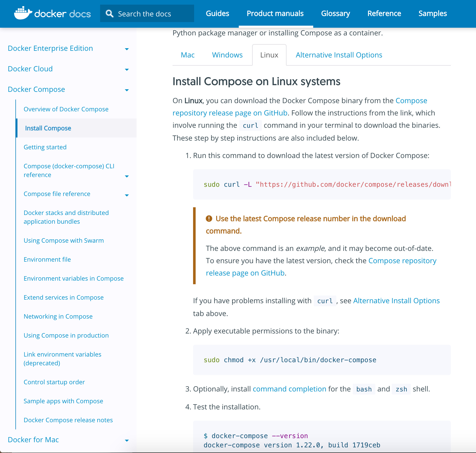Expand the Docker for Mac arrow

[x=127, y=440]
